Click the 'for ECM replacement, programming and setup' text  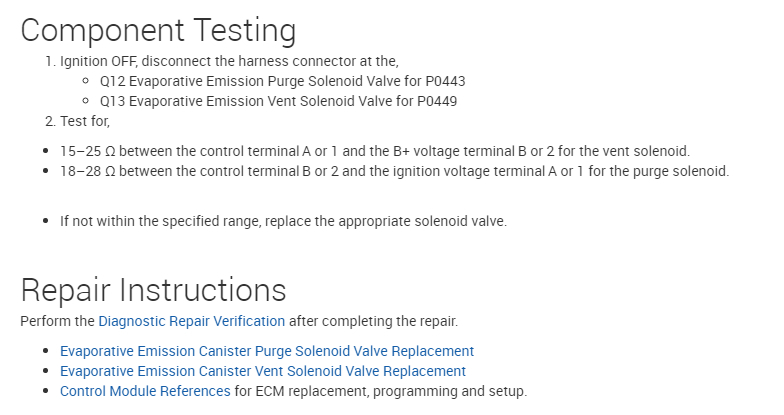pos(380,391)
